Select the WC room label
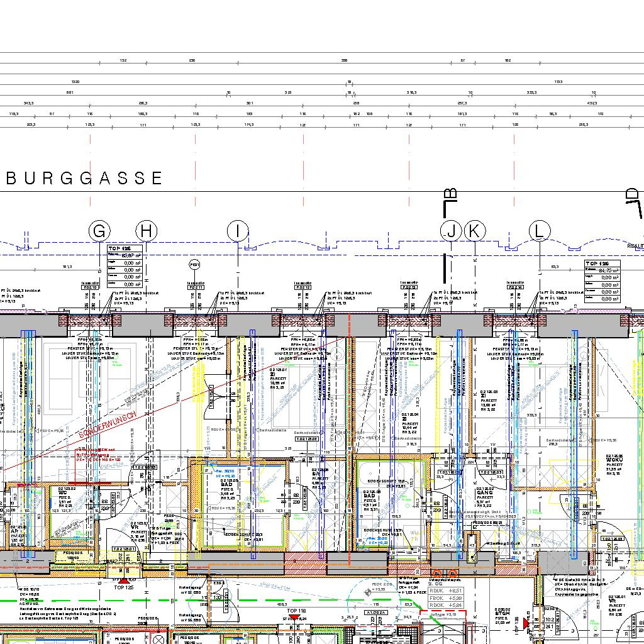The height and width of the screenshot is (644, 644). pyautogui.click(x=63, y=492)
